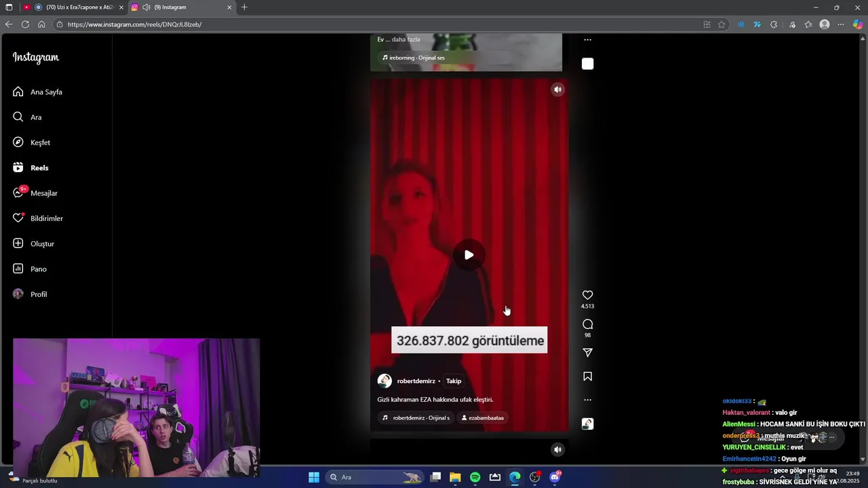The width and height of the screenshot is (868, 488).
Task: Close the YouTube browser tab
Action: coord(121,7)
